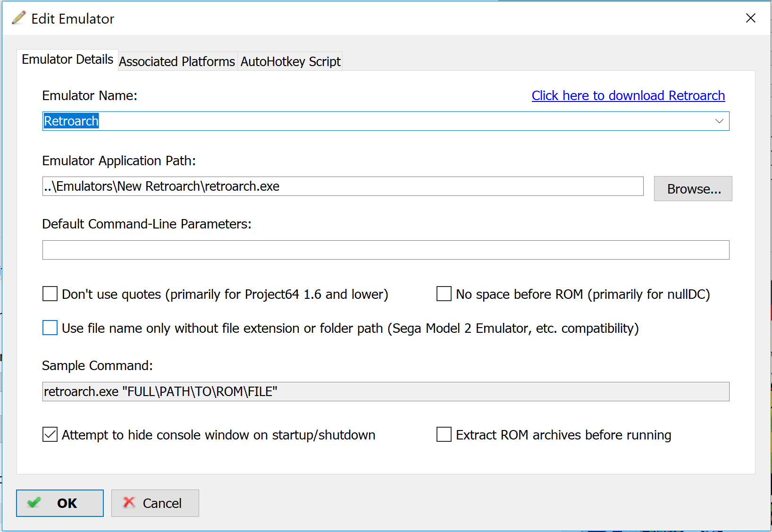This screenshot has width=772, height=532.
Task: Click the Emulator Application Path field
Action: (x=343, y=186)
